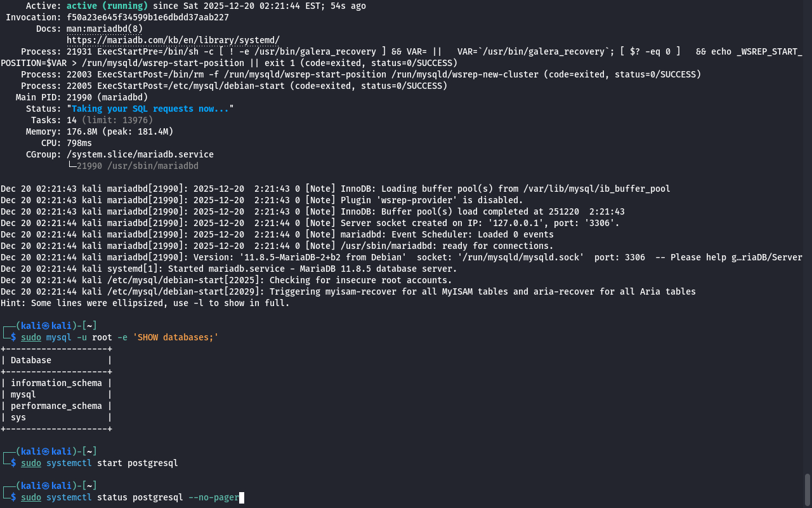Click the man:mariadbd(8) docs reference
The height and width of the screenshot is (508, 812).
click(104, 29)
